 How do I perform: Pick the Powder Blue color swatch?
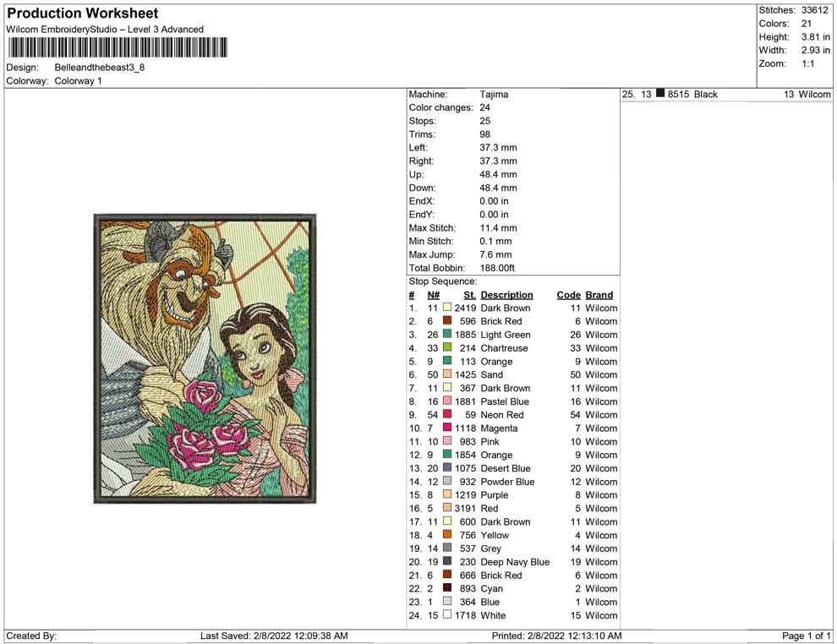[x=447, y=481]
